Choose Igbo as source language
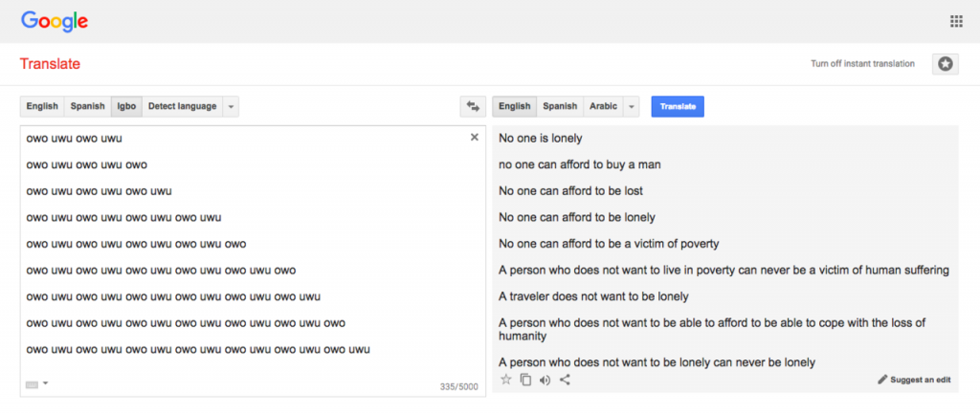Viewport: 980px width, 414px height. click(126, 106)
